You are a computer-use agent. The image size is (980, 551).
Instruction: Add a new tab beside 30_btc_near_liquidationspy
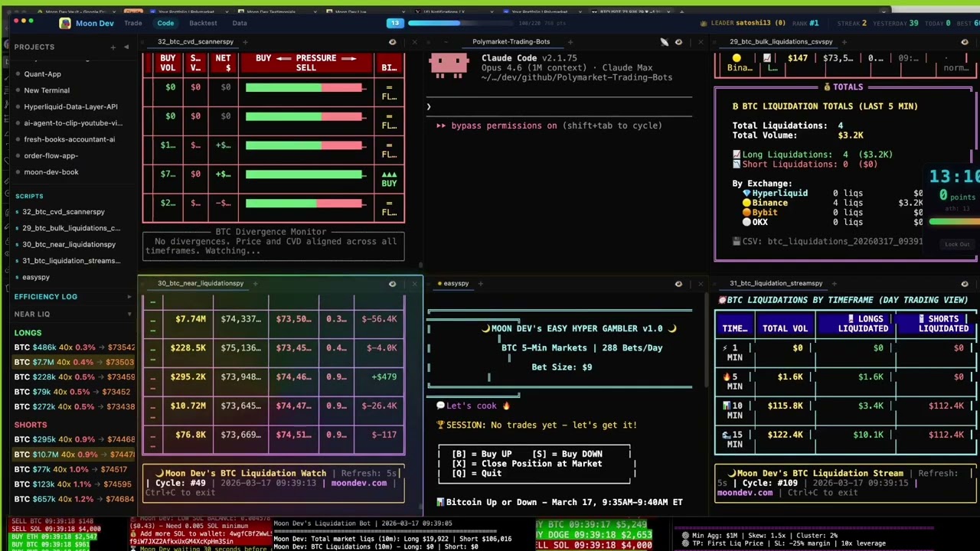click(x=255, y=283)
